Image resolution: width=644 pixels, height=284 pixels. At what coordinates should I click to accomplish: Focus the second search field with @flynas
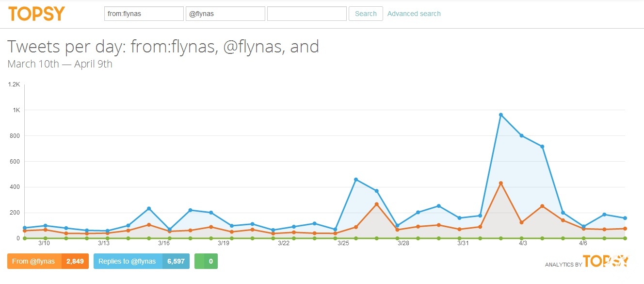click(225, 14)
